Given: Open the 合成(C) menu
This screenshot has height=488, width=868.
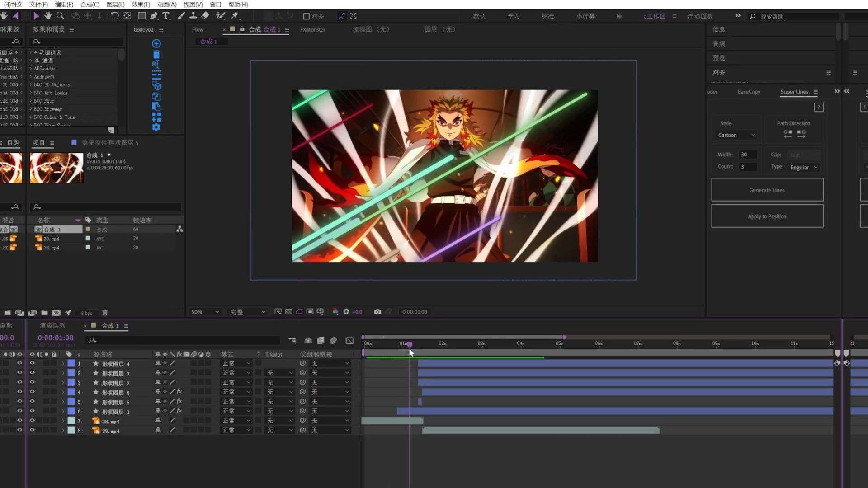Looking at the screenshot, I should tap(90, 5).
